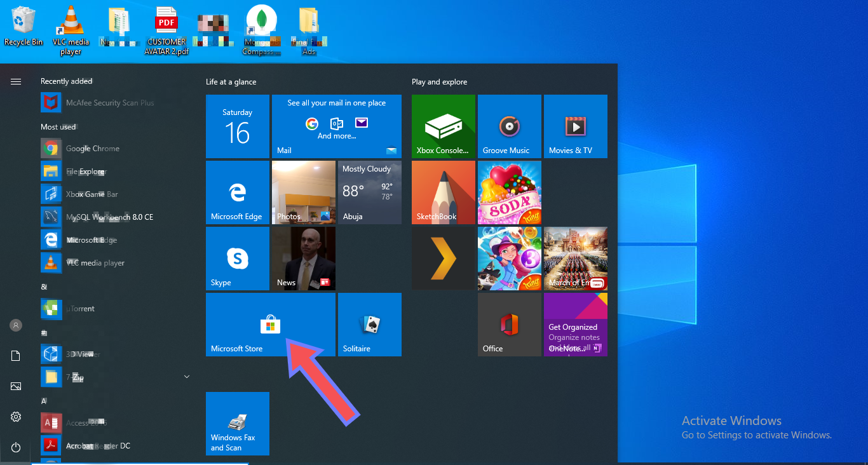Image resolution: width=868 pixels, height=465 pixels.
Task: Open the Microsoft Edge tile
Action: pos(238,192)
